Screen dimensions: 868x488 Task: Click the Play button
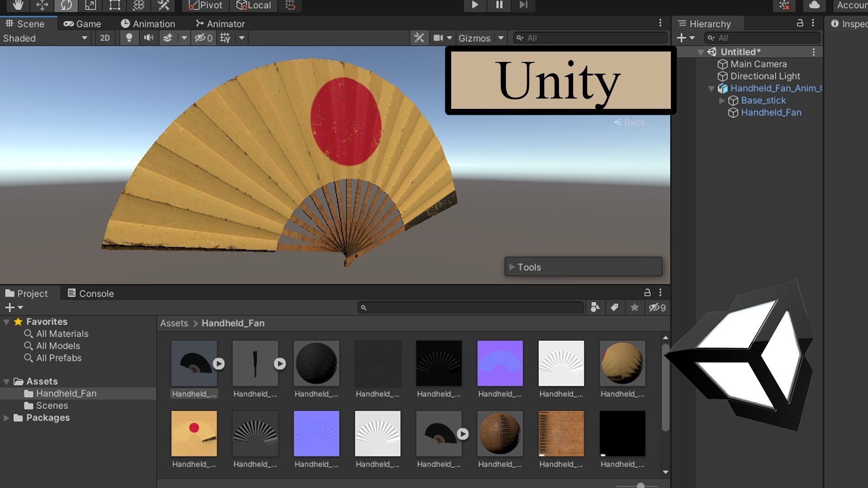click(475, 5)
